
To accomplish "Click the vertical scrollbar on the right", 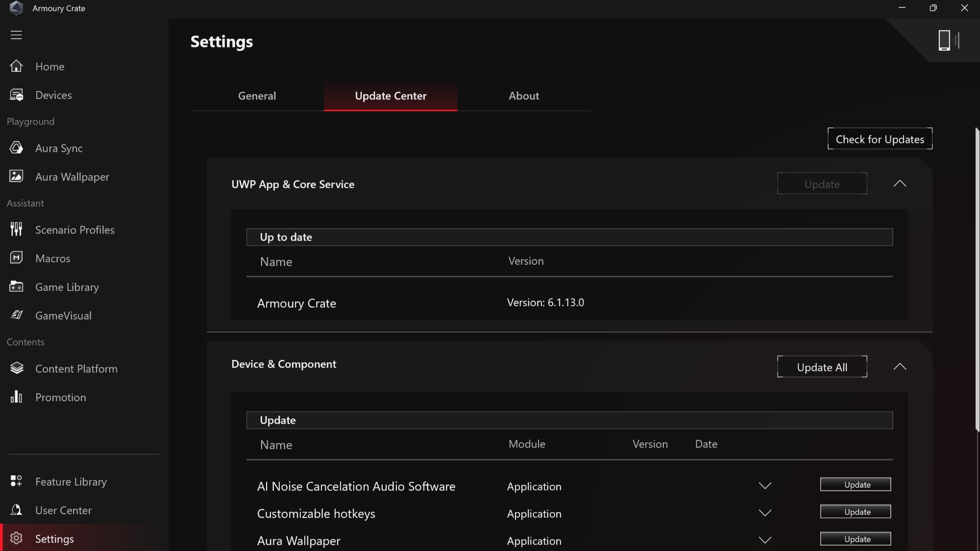I will tap(977, 279).
